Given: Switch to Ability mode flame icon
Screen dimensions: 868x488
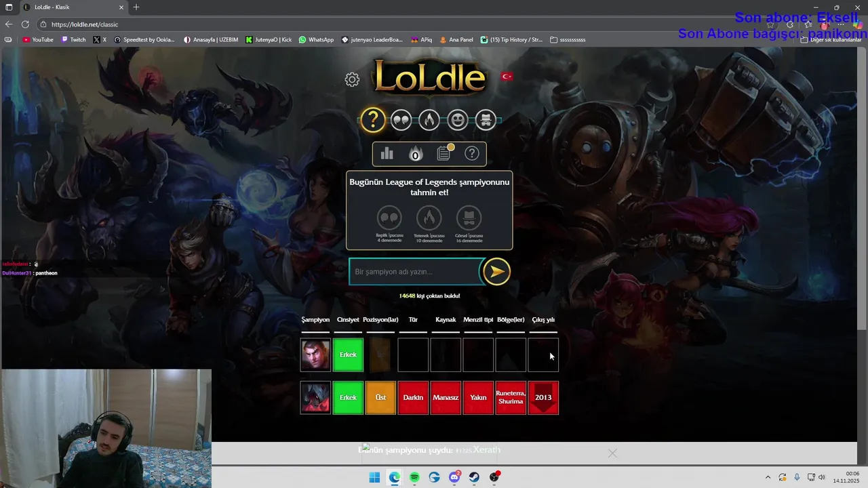Looking at the screenshot, I should coord(429,120).
